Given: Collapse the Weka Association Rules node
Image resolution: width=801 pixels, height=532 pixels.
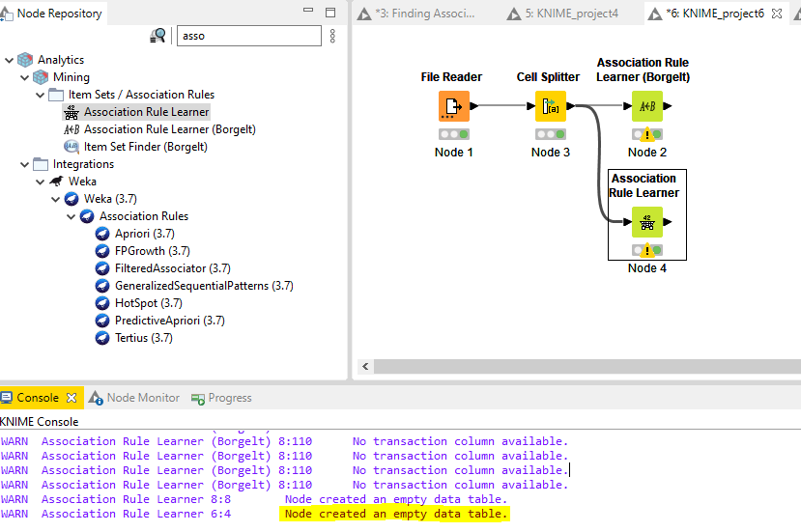Looking at the screenshot, I should click(71, 216).
